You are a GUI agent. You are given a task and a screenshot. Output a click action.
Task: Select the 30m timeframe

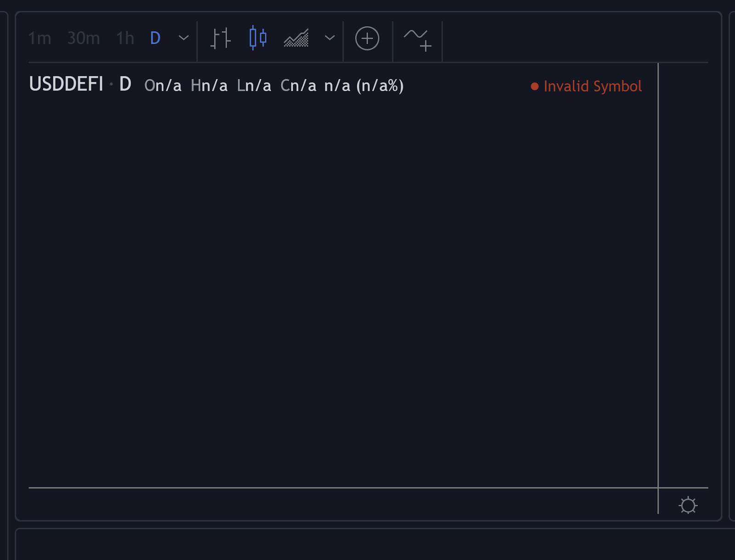(x=84, y=38)
